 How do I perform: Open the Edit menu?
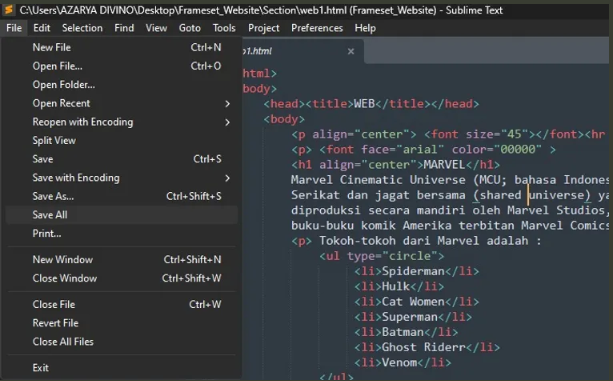tap(41, 28)
